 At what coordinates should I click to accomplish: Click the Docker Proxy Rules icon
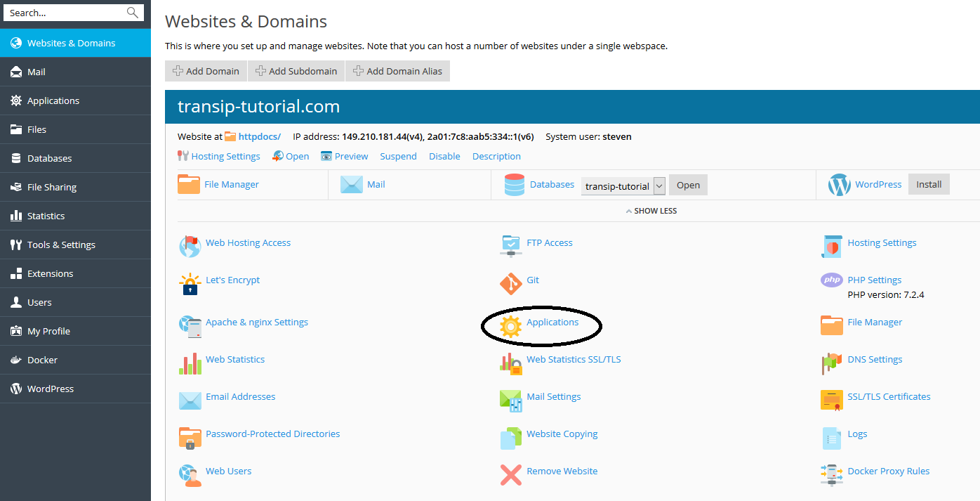[832, 475]
